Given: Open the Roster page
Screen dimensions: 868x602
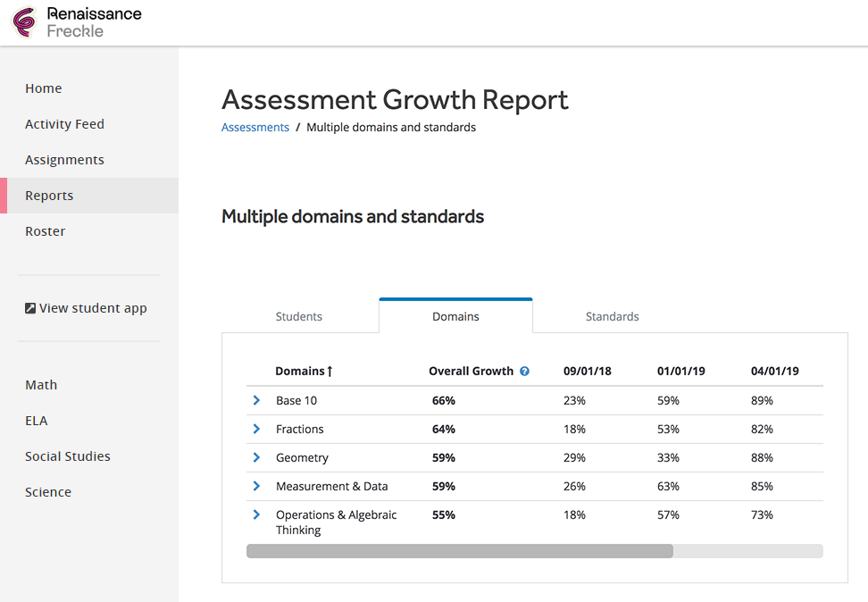Looking at the screenshot, I should click(46, 231).
